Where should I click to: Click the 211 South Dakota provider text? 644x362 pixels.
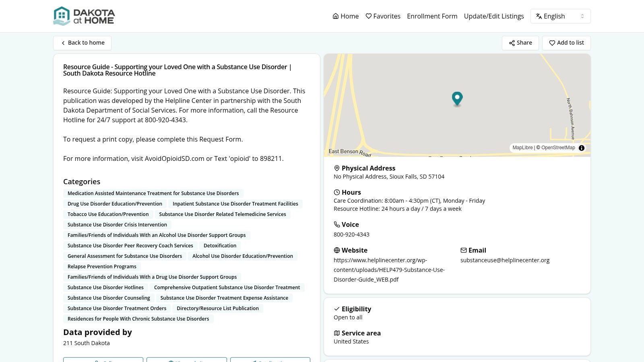[x=87, y=343]
